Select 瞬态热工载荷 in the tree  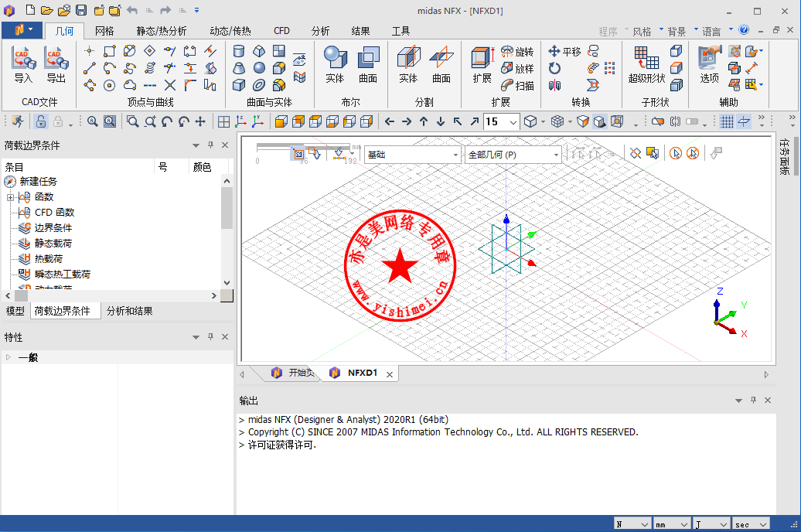63,274
